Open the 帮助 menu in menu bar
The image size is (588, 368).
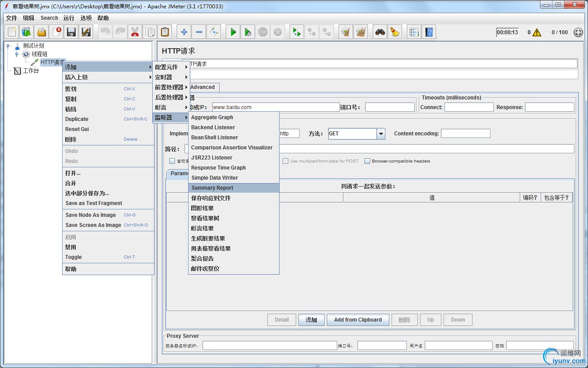click(x=103, y=18)
